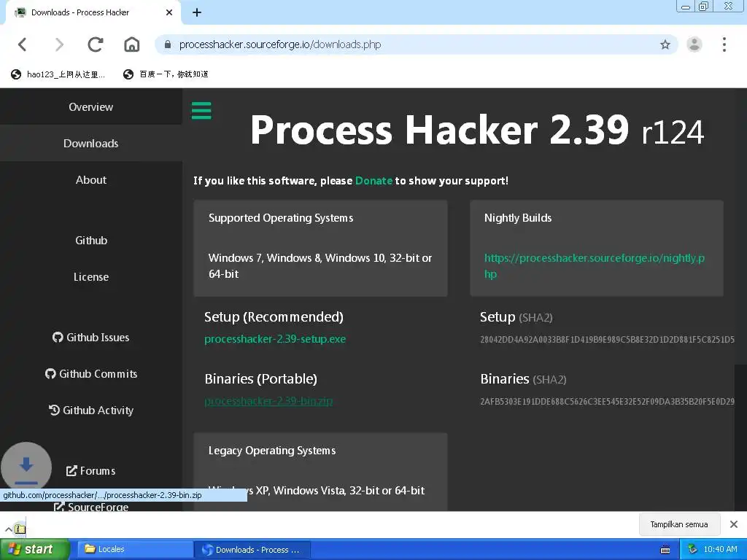Viewport: 747px width, 560px height.
Task: Click the padlock site info icon
Action: pos(167,44)
